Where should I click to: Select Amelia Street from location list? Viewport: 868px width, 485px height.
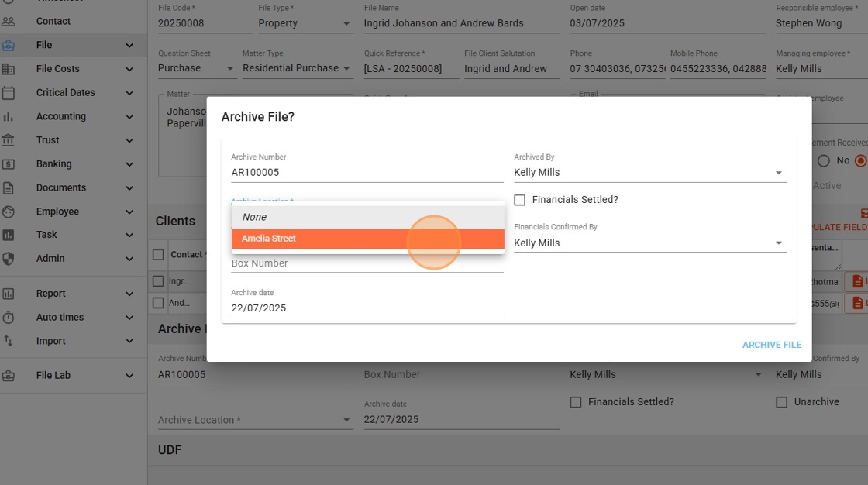click(x=367, y=239)
